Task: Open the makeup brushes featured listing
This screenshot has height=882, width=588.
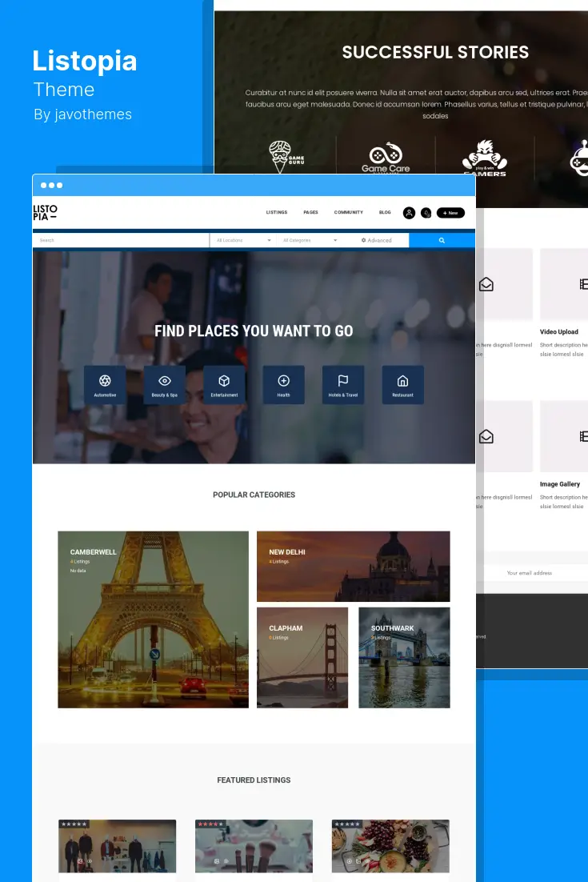Action: tap(254, 846)
